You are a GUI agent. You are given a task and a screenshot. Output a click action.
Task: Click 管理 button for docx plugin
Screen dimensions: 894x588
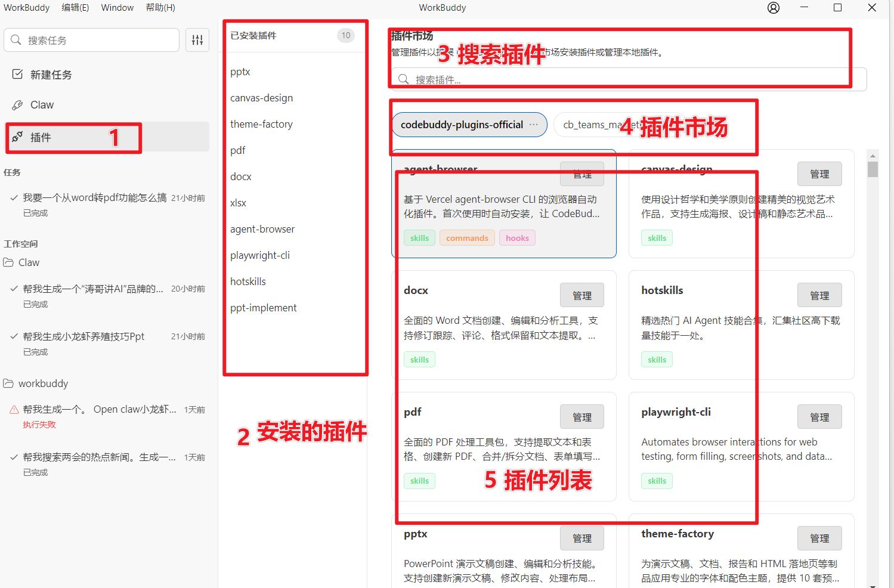[582, 295]
